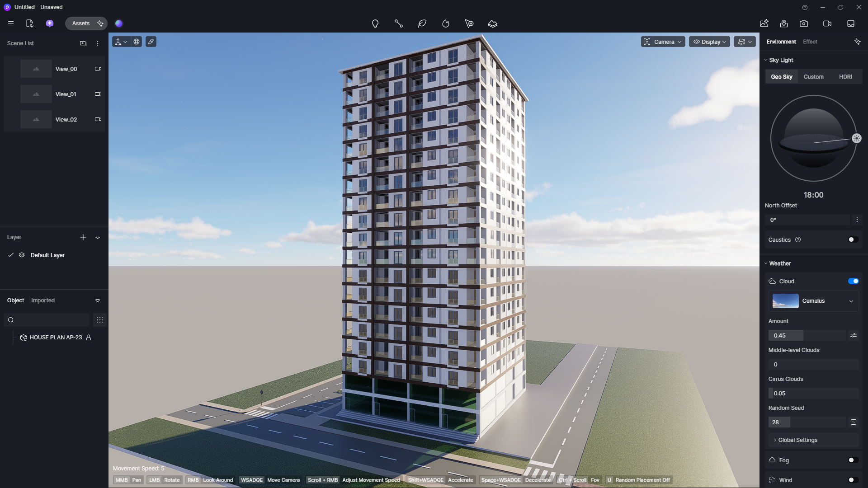Turn on the Caustics switch
This screenshot has width=868, height=488.
[853, 239]
